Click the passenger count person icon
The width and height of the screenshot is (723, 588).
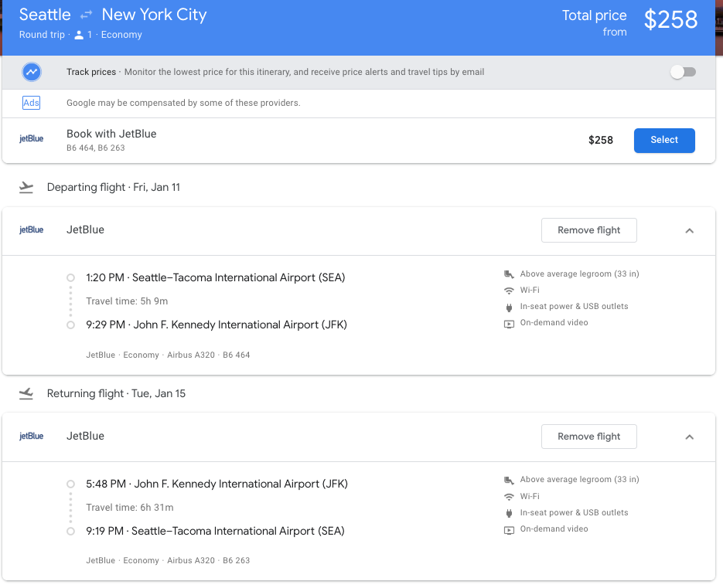pyautogui.click(x=79, y=35)
